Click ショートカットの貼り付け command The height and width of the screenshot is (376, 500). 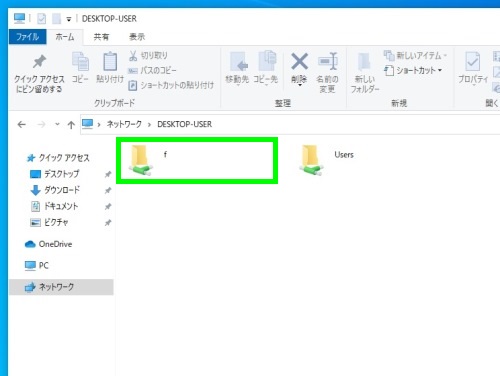pos(171,85)
